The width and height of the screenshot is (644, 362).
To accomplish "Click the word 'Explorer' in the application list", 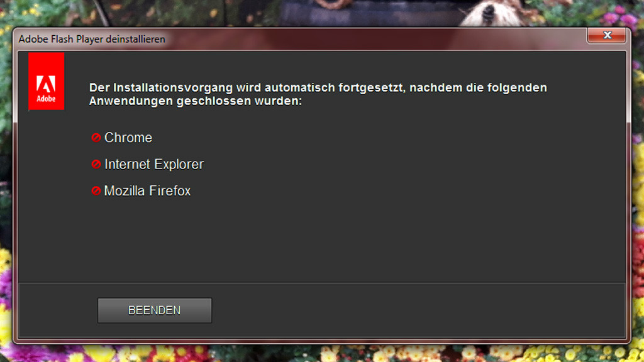I will coord(179,164).
